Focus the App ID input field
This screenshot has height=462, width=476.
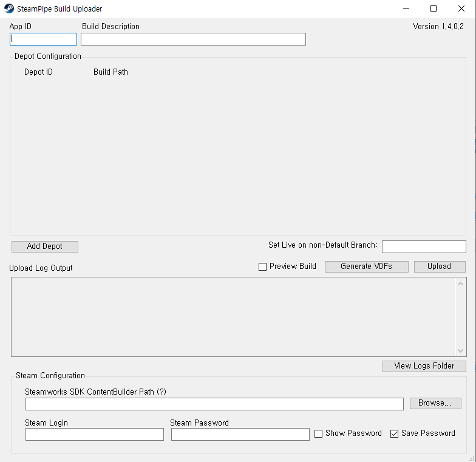point(44,39)
